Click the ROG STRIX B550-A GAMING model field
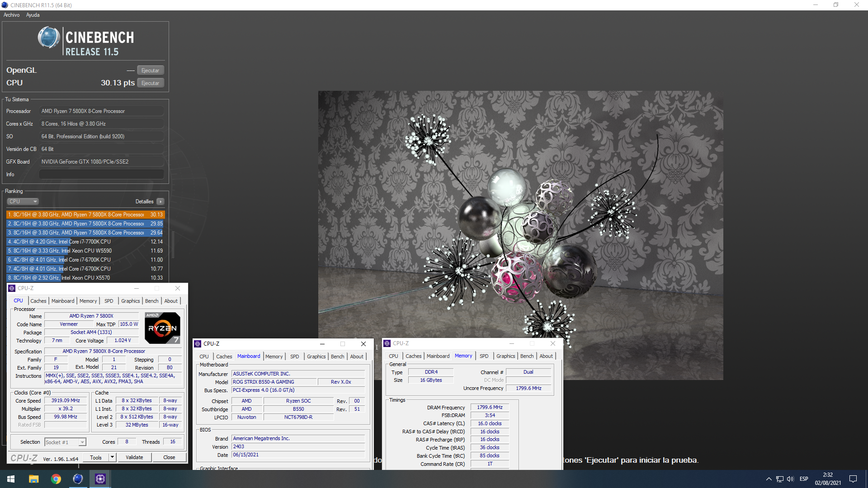The image size is (868, 488). click(x=274, y=382)
